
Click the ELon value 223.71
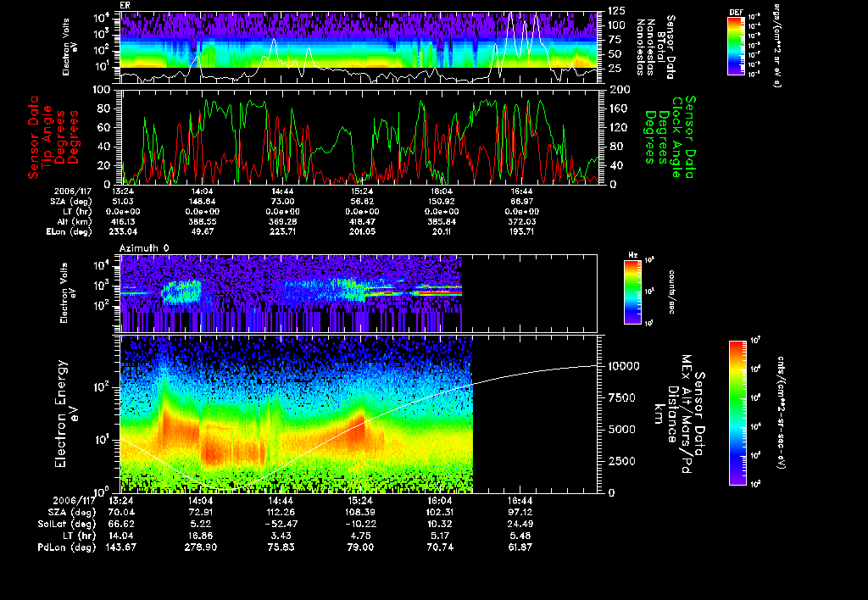tap(282, 232)
